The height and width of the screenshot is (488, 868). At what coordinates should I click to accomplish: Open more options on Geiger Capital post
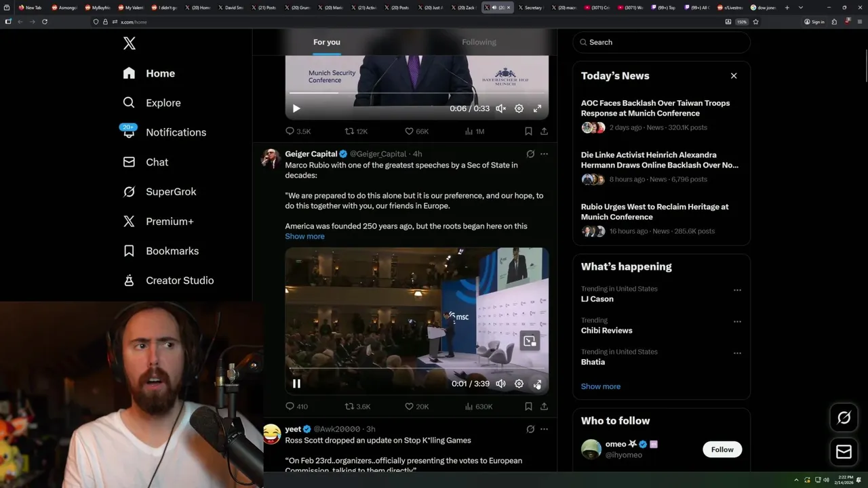coord(544,154)
